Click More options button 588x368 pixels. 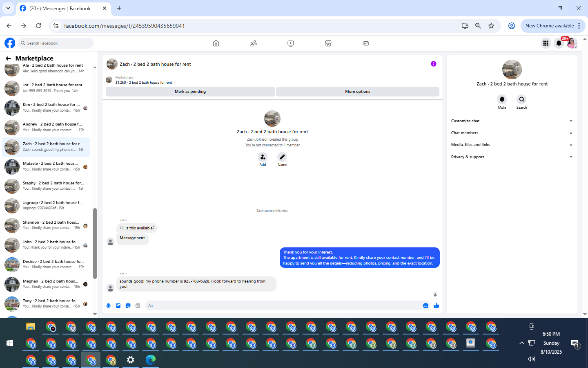coord(358,92)
